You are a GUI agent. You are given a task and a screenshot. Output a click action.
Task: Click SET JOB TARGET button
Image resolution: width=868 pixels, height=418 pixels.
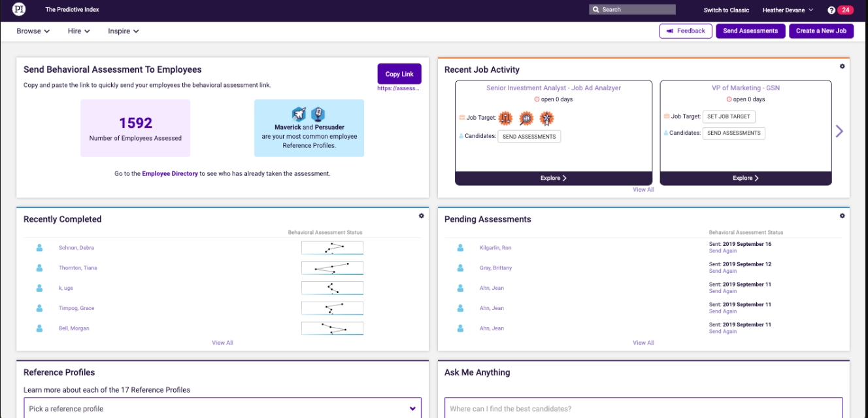729,116
